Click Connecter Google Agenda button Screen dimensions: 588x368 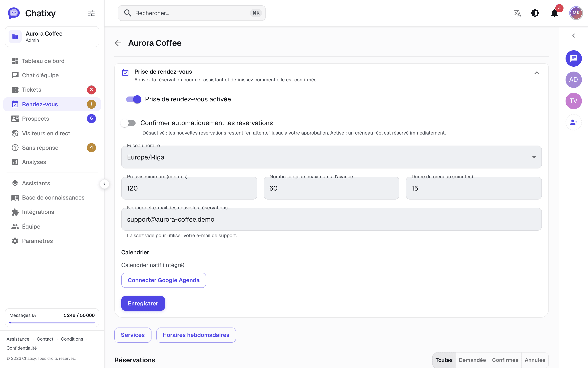(x=164, y=280)
